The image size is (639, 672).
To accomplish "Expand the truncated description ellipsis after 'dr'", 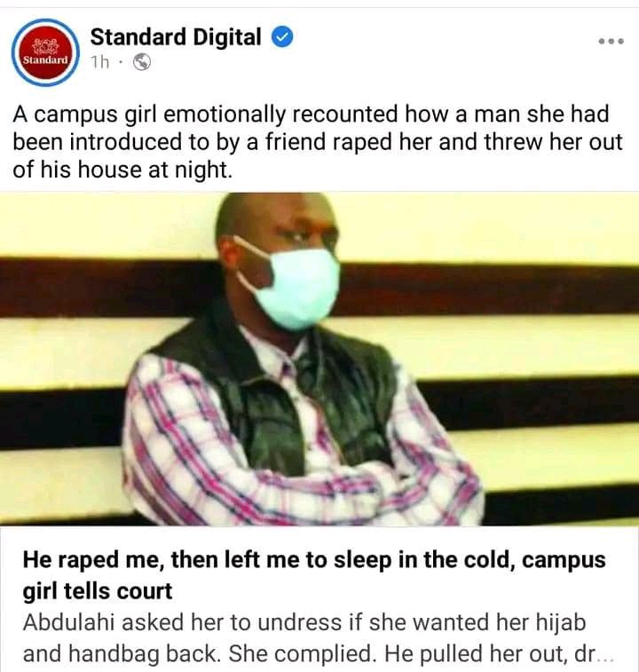I will point(604,656).
